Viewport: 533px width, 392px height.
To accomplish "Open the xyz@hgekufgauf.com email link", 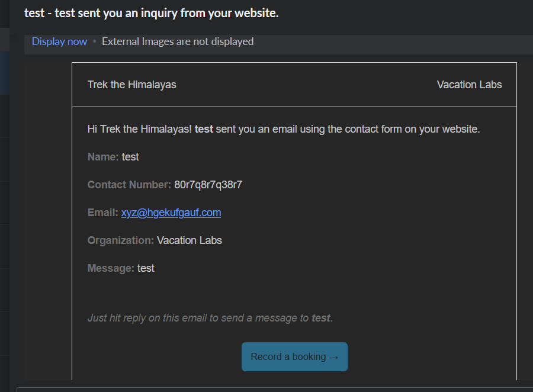I will [x=171, y=213].
